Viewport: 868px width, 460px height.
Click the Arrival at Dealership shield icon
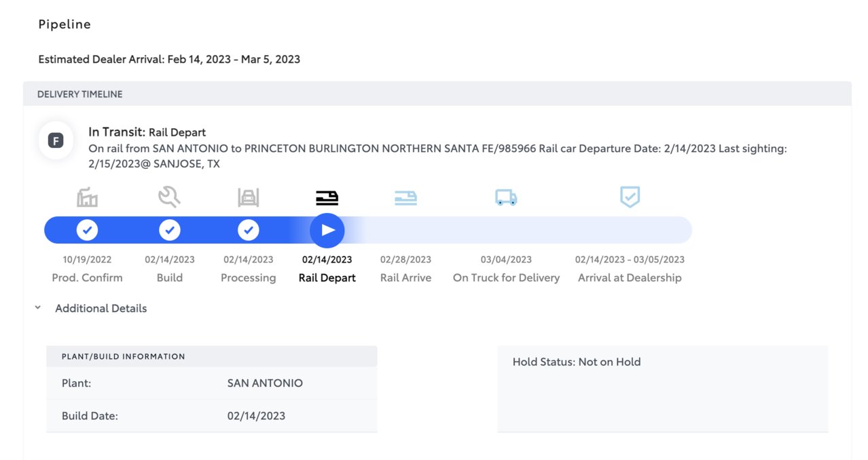coord(630,197)
